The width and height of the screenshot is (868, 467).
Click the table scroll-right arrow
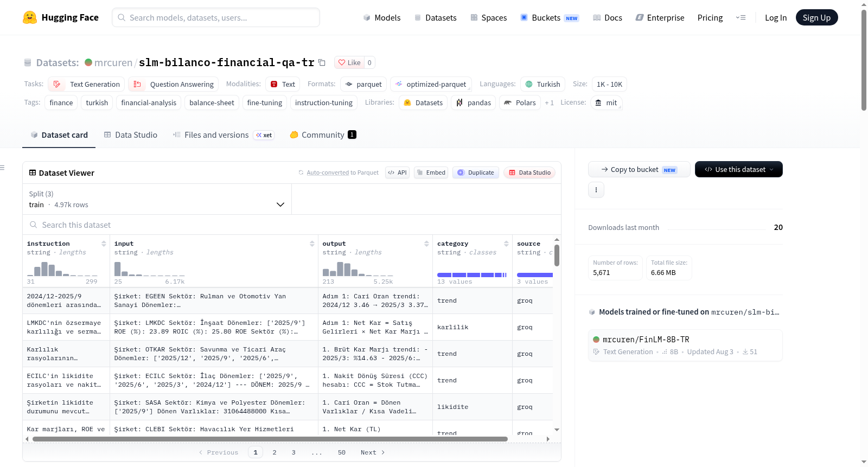pyautogui.click(x=548, y=439)
